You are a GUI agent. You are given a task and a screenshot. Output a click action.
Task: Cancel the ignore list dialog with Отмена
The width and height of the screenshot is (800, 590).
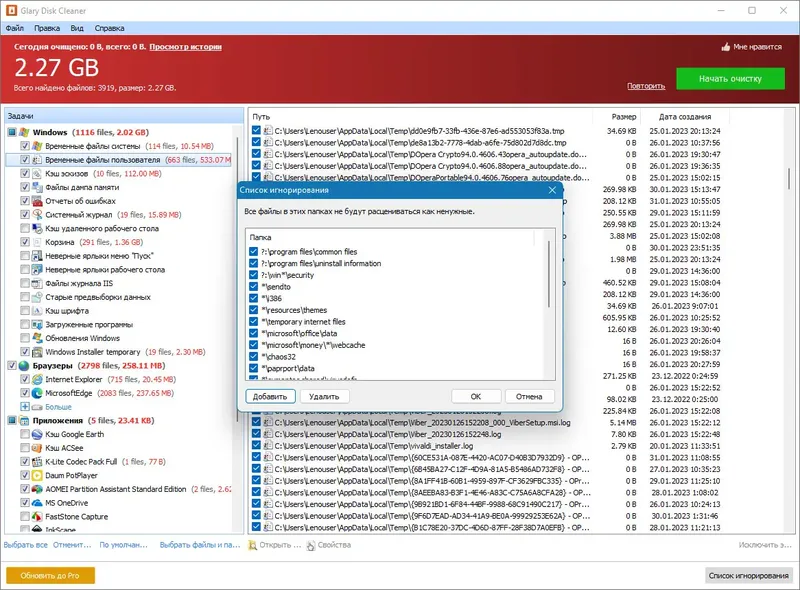click(x=529, y=397)
